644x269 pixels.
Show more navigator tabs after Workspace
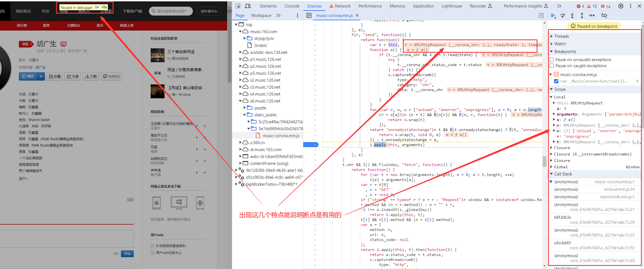click(279, 16)
